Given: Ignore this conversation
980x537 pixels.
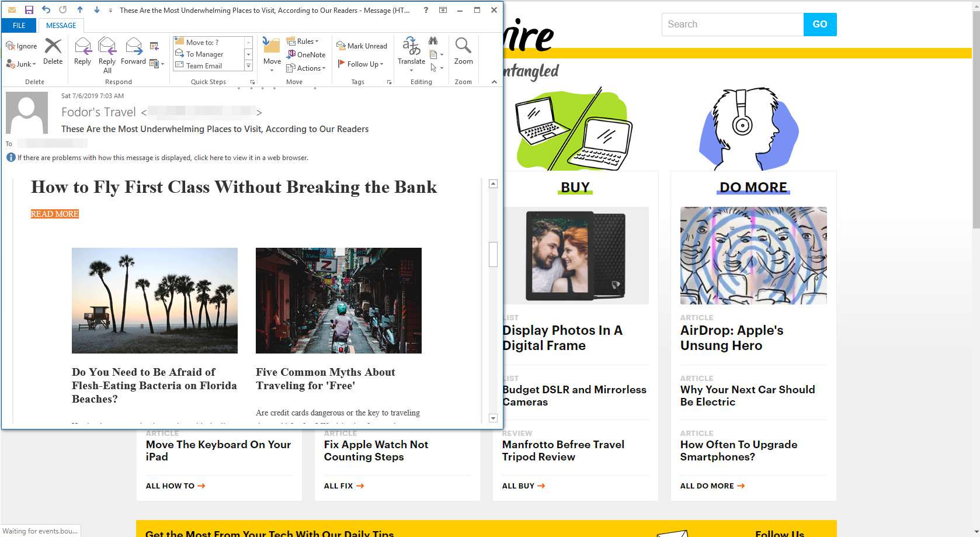Looking at the screenshot, I should pyautogui.click(x=22, y=46).
